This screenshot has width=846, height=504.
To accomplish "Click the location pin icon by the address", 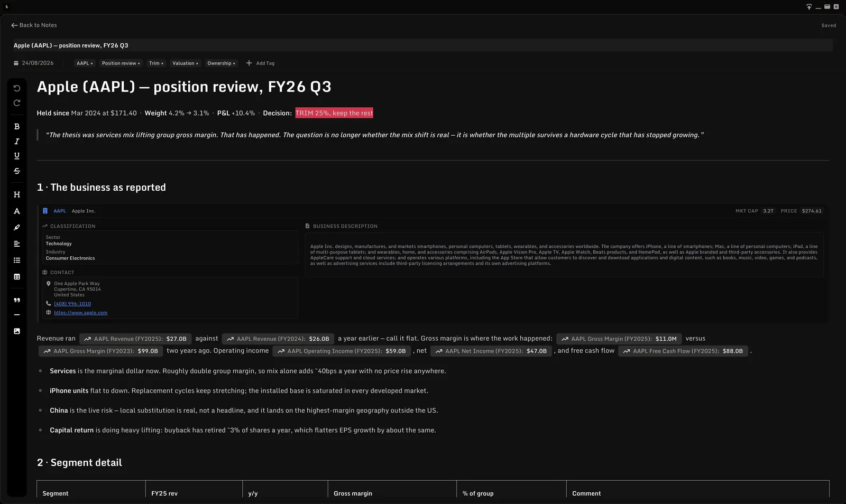I will point(49,284).
